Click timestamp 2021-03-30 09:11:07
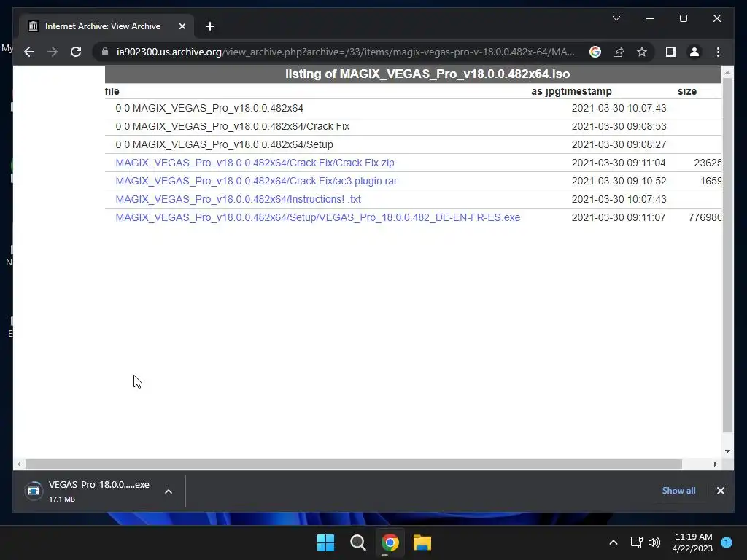Image resolution: width=747 pixels, height=560 pixels. pos(619,217)
